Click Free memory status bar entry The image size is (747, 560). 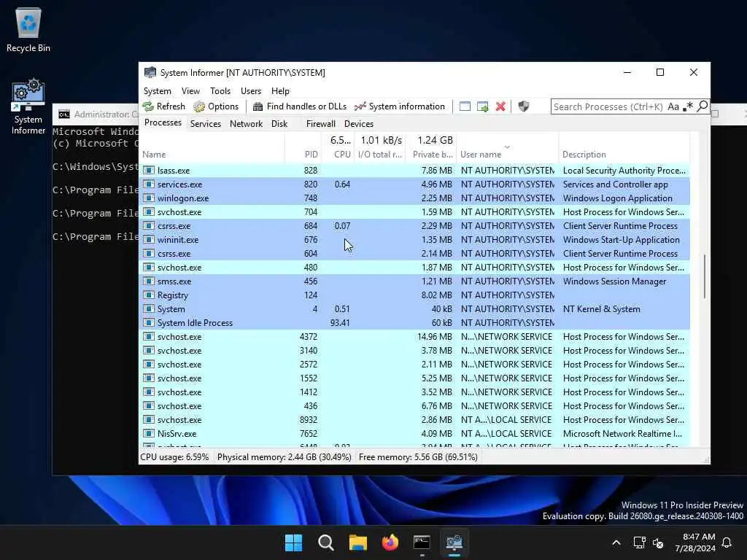pyautogui.click(x=418, y=457)
